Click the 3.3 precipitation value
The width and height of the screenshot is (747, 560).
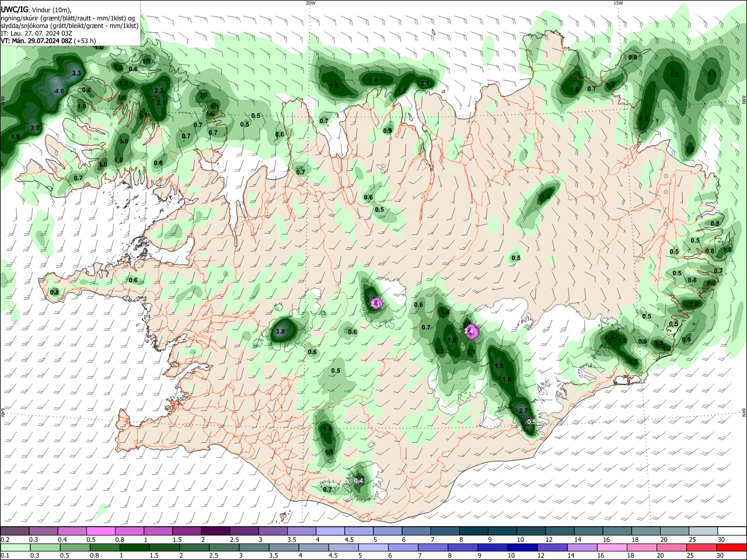coord(76,73)
